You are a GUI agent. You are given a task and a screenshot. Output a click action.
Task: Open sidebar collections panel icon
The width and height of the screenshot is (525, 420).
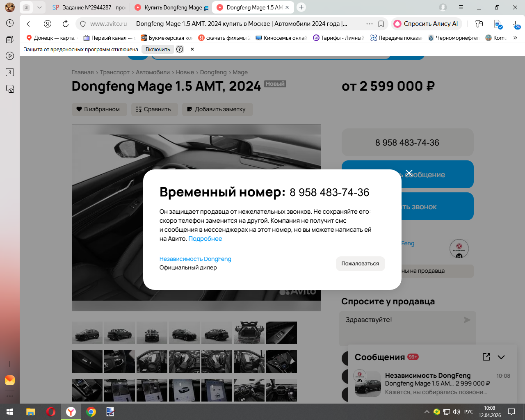coord(10,39)
